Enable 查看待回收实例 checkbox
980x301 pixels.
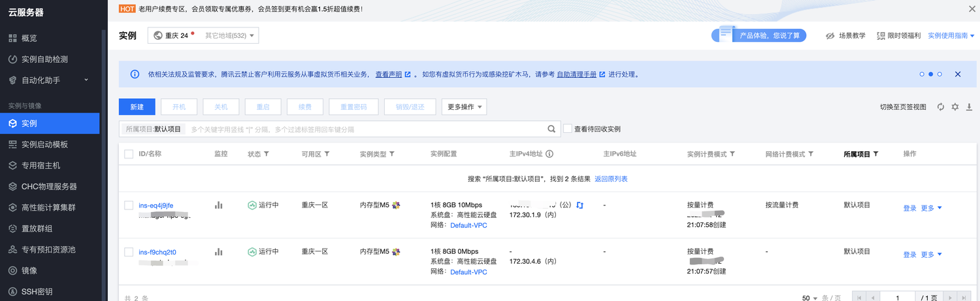pos(568,129)
